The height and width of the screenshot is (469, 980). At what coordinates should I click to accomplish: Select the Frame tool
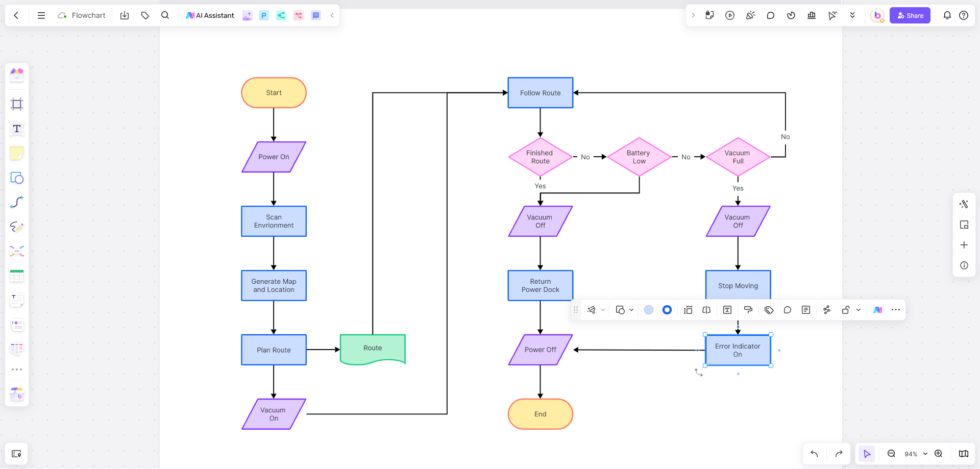click(17, 104)
